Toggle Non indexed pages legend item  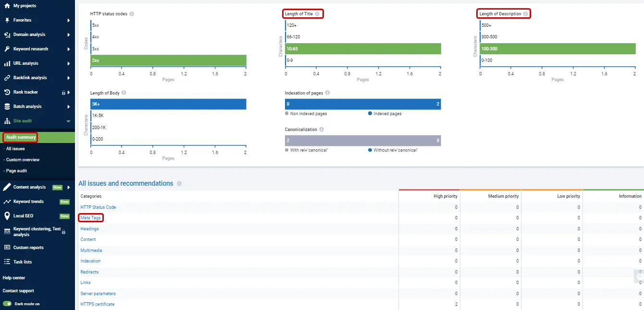306,114
